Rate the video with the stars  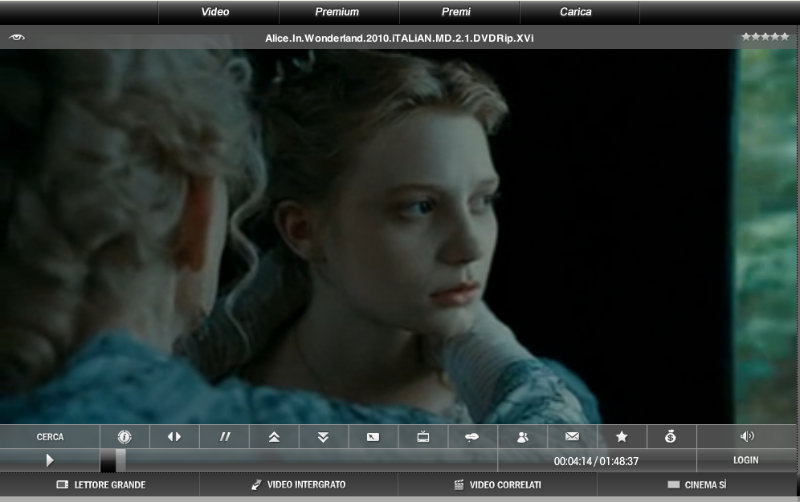pyautogui.click(x=765, y=37)
